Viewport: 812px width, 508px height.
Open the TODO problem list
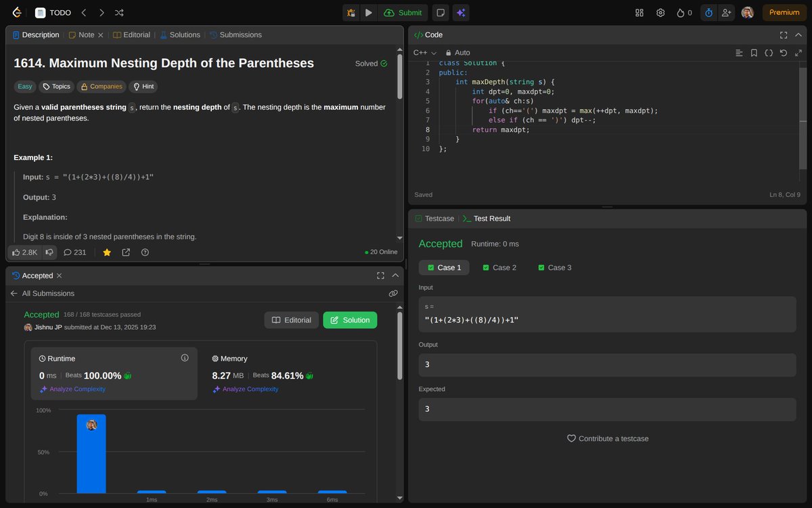[x=52, y=12]
